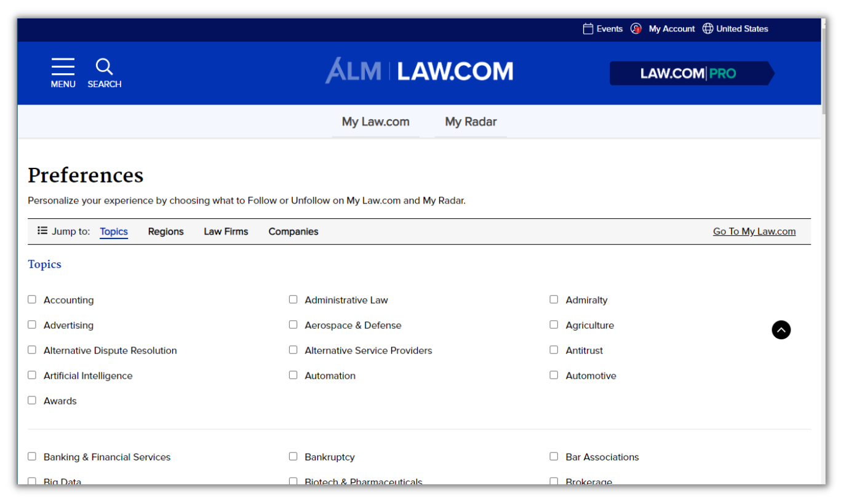The width and height of the screenshot is (849, 504).
Task: Jump to the Law Firms section
Action: pos(226,232)
